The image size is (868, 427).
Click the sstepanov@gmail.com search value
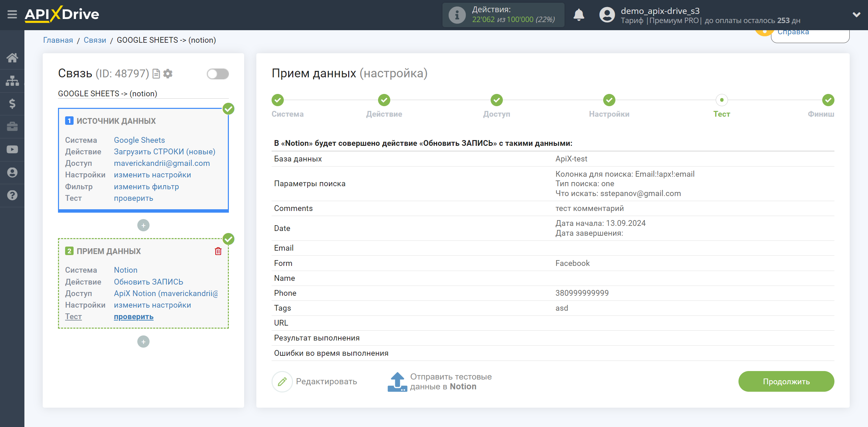(640, 193)
